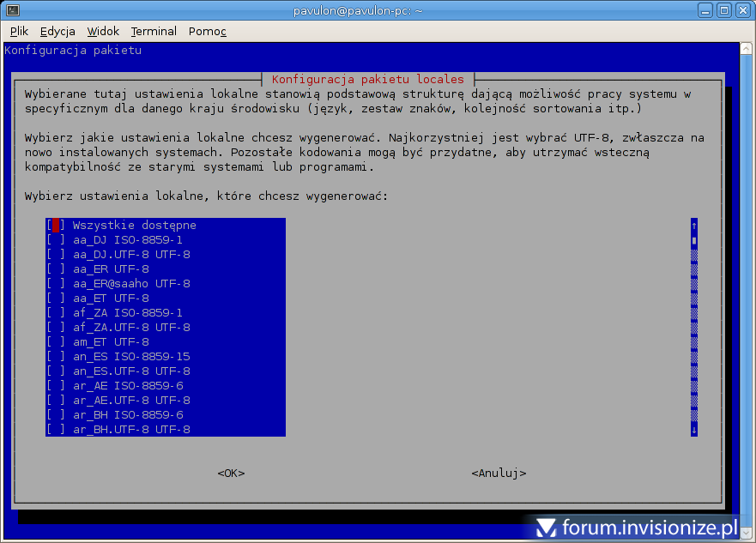This screenshot has height=543, width=756.
Task: Click the window title pavulon@pavulon-pc
Action: [x=358, y=10]
